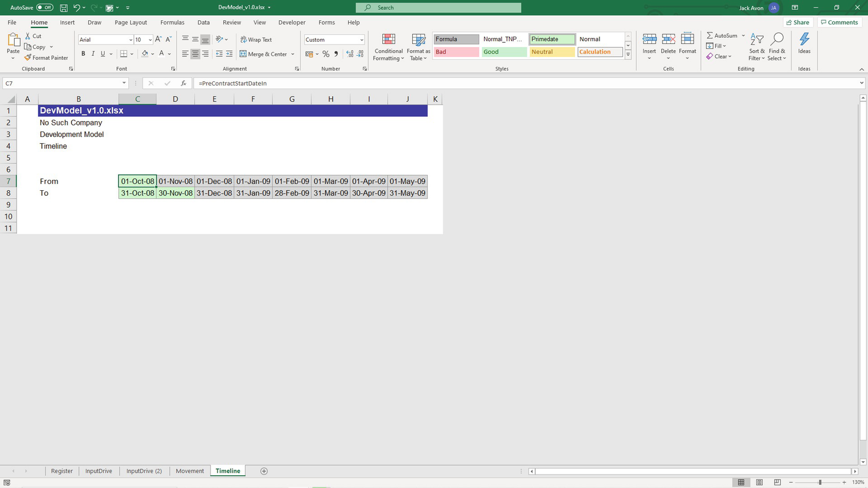Screen dimensions: 868x488
Task: Add a new sheet with the plus button
Action: click(x=264, y=471)
